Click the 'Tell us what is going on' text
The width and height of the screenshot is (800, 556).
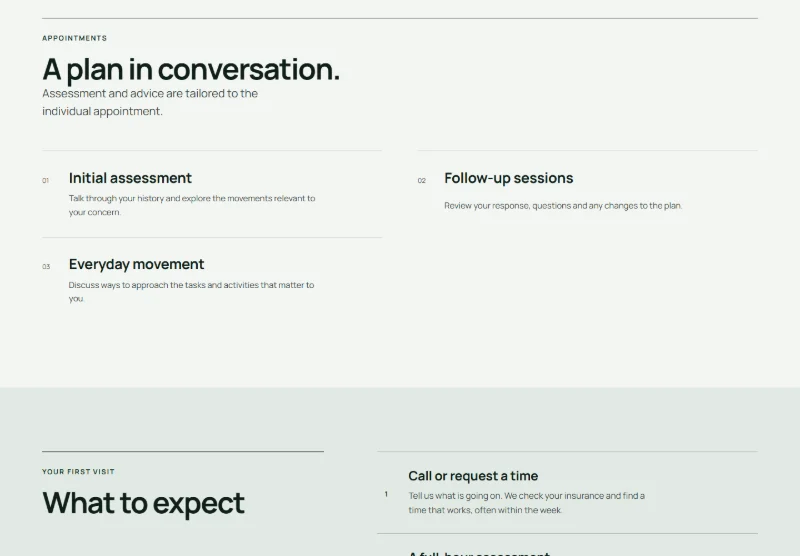tap(527, 503)
